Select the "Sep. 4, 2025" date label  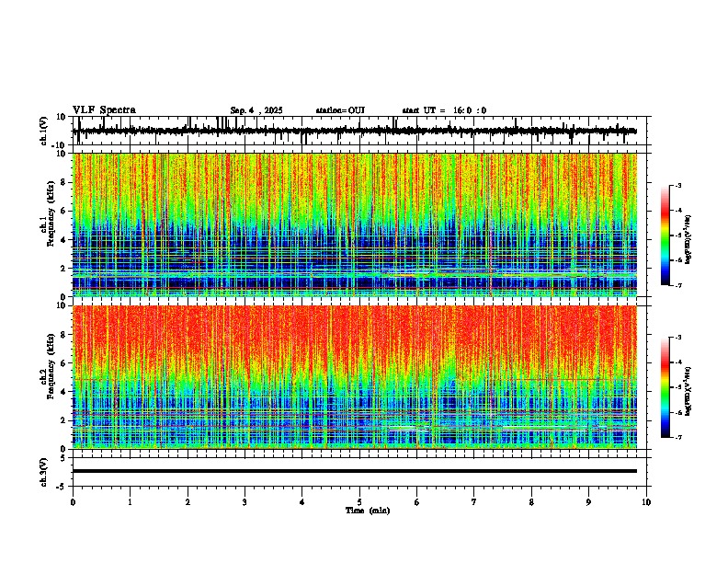click(x=256, y=110)
